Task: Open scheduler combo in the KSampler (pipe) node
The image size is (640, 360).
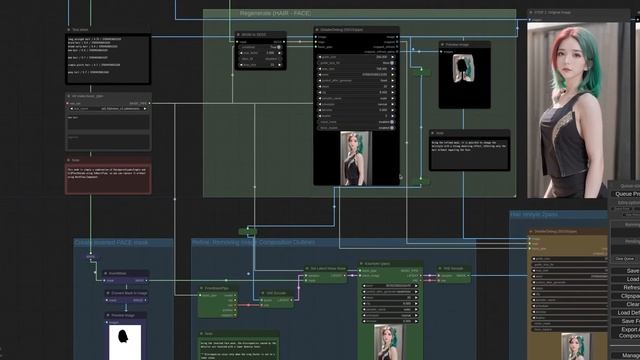Action: click(x=390, y=316)
